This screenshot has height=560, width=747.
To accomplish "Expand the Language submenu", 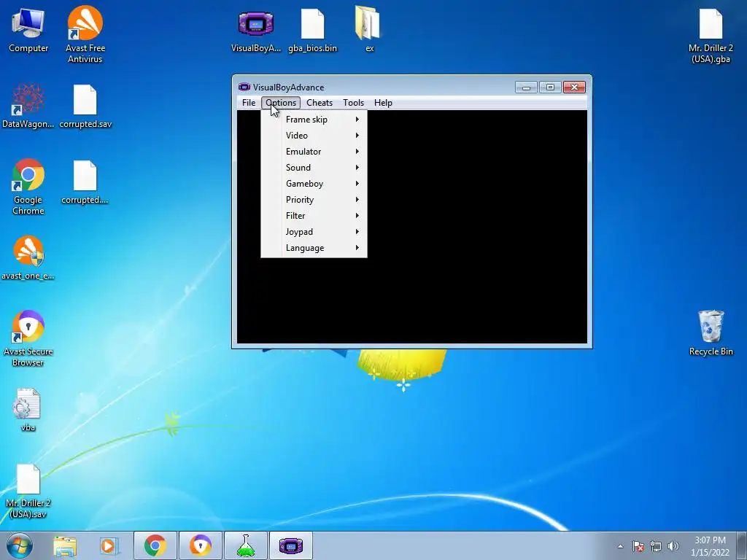I will (314, 248).
